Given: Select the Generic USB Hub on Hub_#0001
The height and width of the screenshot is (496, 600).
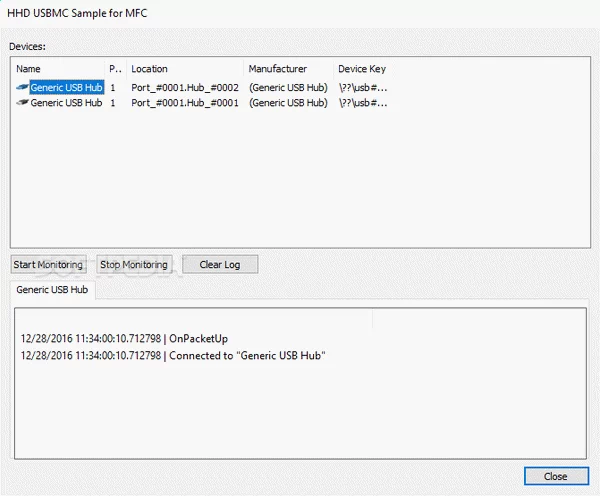Looking at the screenshot, I should pyautogui.click(x=66, y=103).
